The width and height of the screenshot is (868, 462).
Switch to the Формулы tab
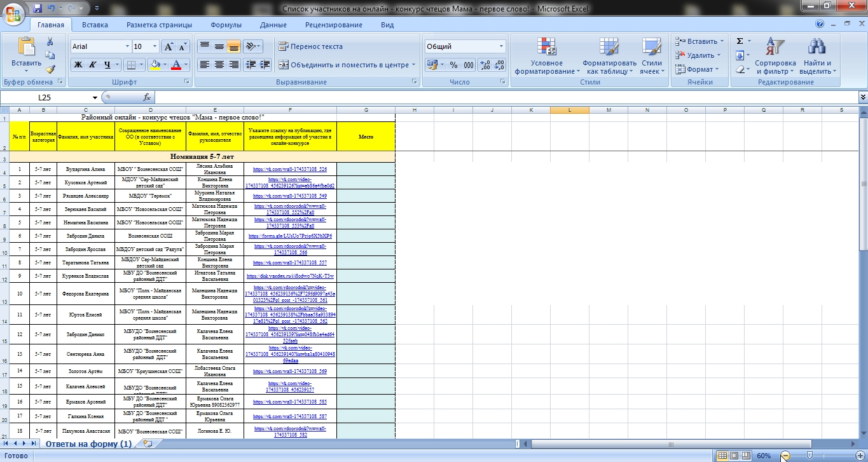click(x=226, y=25)
